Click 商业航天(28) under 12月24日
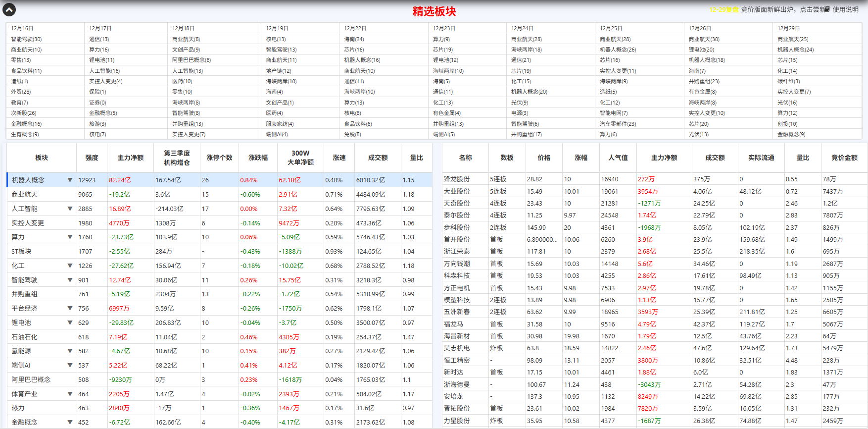This screenshot has height=429, width=868. pyautogui.click(x=527, y=39)
